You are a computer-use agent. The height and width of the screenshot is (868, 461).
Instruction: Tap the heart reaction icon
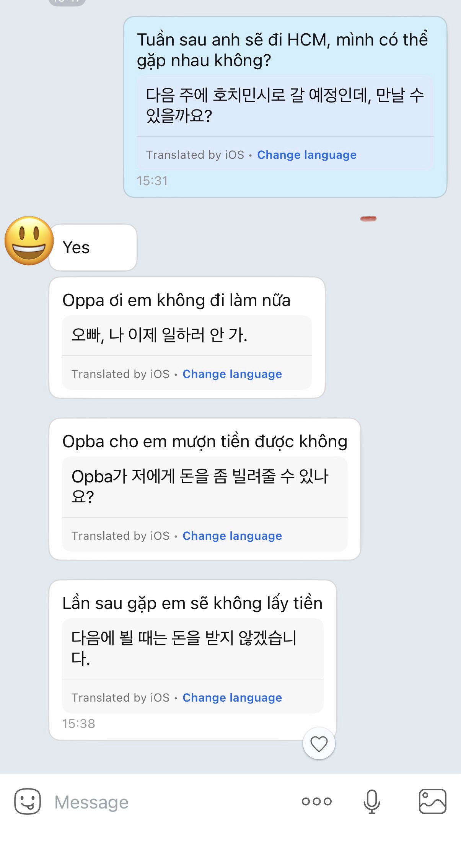(319, 744)
